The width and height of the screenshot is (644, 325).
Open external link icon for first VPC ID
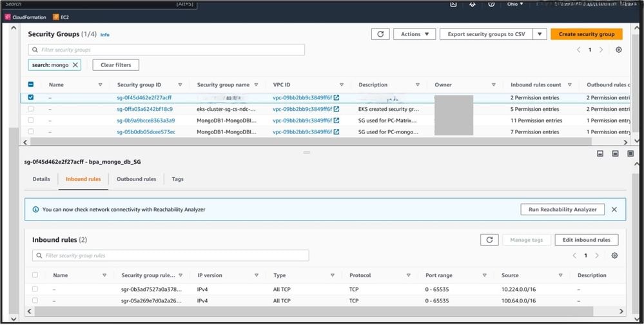pos(337,98)
